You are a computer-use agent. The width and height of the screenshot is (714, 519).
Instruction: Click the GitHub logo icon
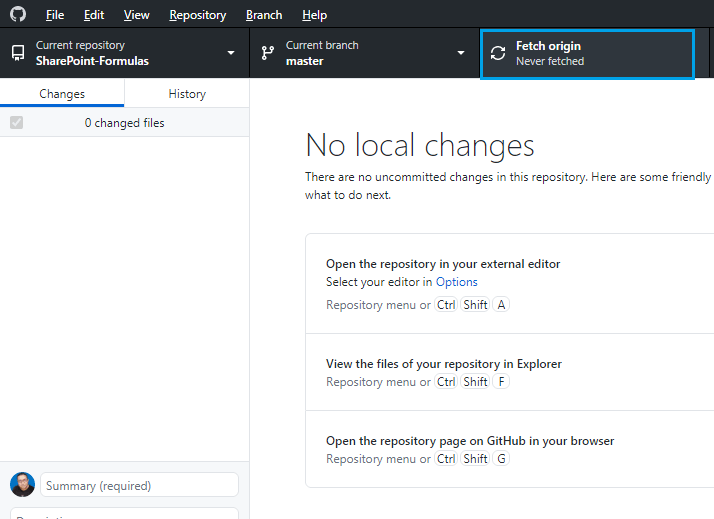click(18, 15)
